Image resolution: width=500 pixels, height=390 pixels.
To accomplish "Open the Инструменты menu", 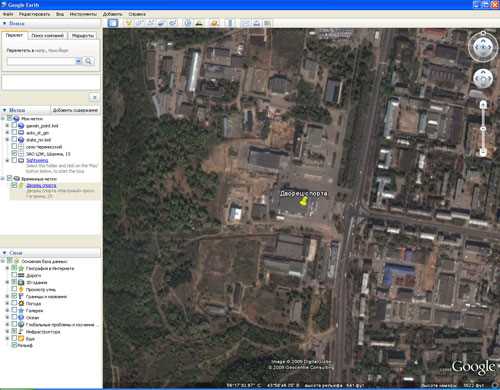I will (x=83, y=14).
